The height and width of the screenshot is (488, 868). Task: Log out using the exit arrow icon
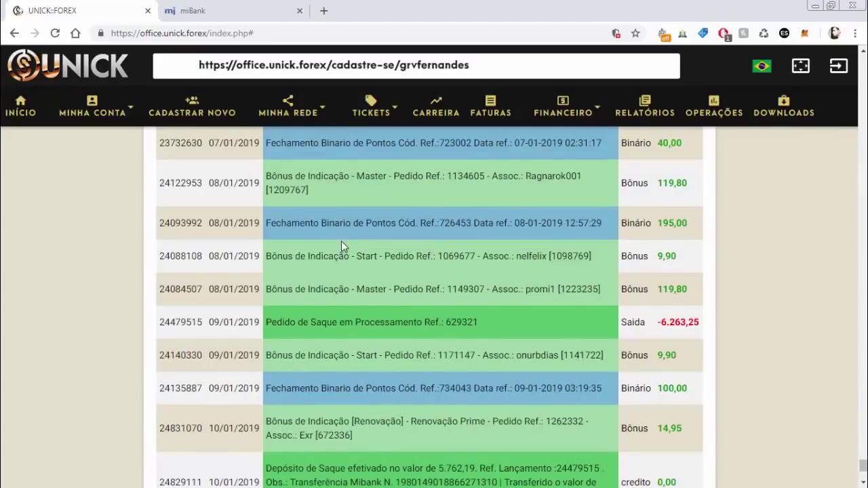coord(839,66)
